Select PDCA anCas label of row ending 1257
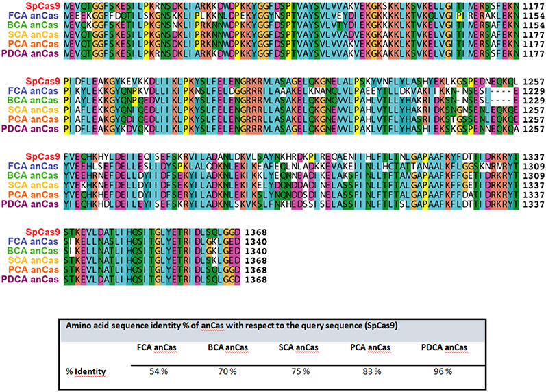This screenshot has width=546, height=392. click(30, 129)
